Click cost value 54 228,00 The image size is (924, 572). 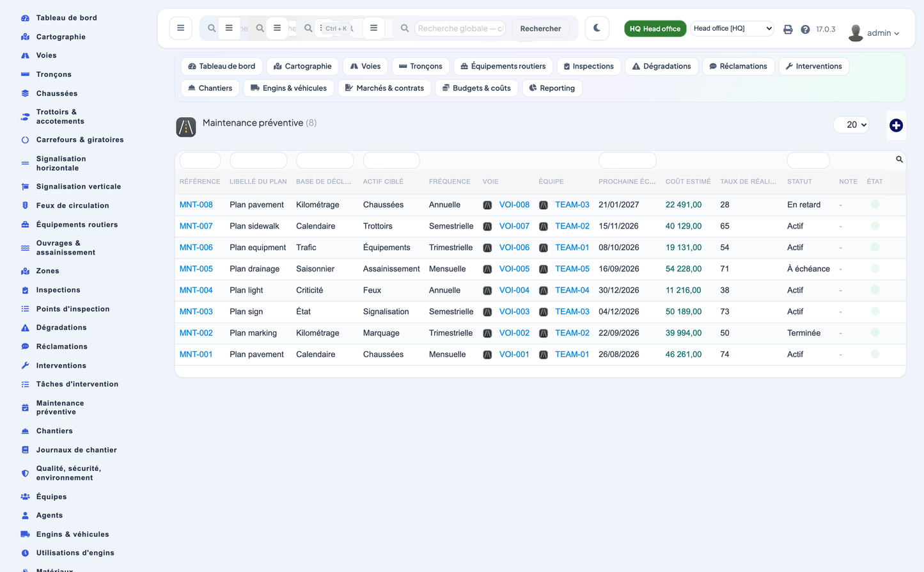pos(684,269)
